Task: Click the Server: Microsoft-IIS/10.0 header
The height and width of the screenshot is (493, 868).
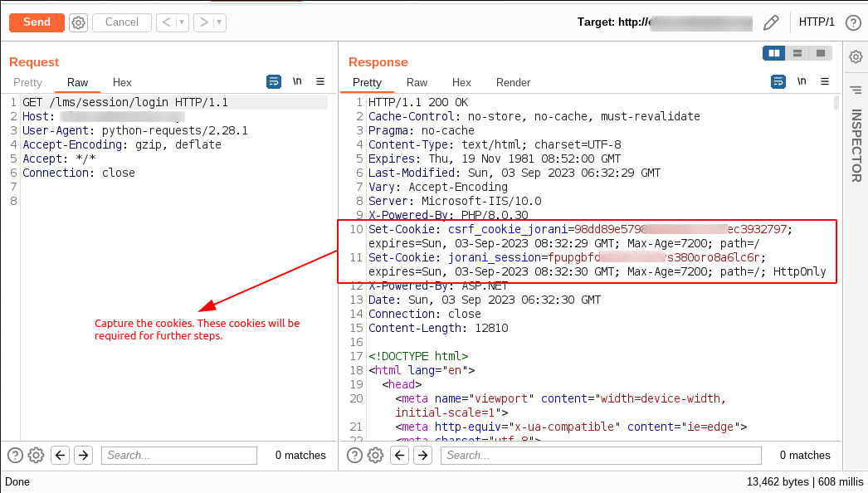Action: [x=455, y=201]
